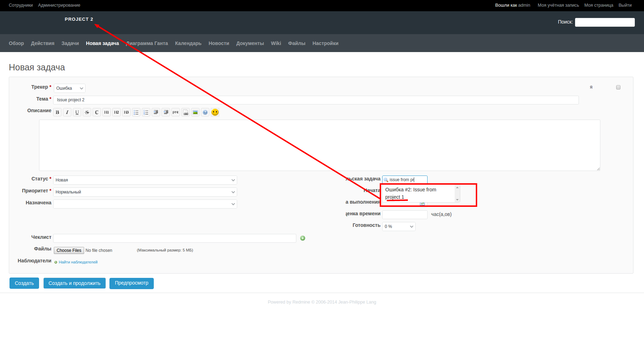This screenshot has width=644, height=344.
Task: Apply bold formatting in description toolbar
Action: click(57, 112)
